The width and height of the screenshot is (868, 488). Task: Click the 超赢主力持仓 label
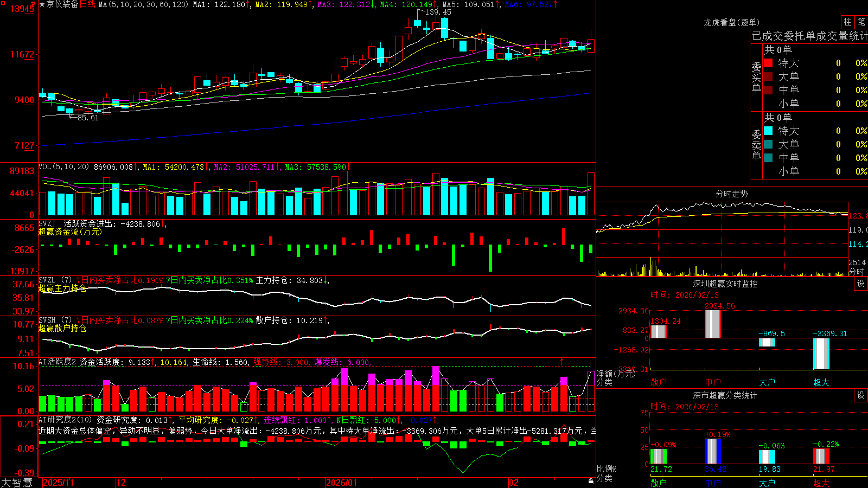[x=62, y=288]
